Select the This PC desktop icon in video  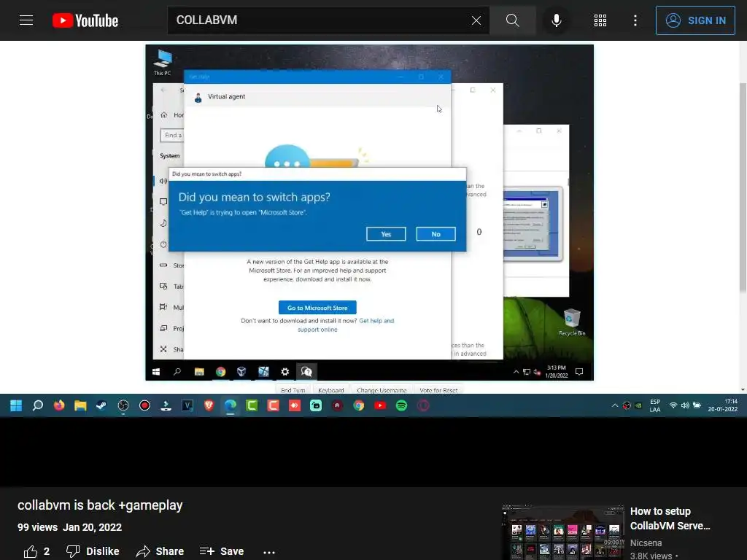[x=163, y=62]
